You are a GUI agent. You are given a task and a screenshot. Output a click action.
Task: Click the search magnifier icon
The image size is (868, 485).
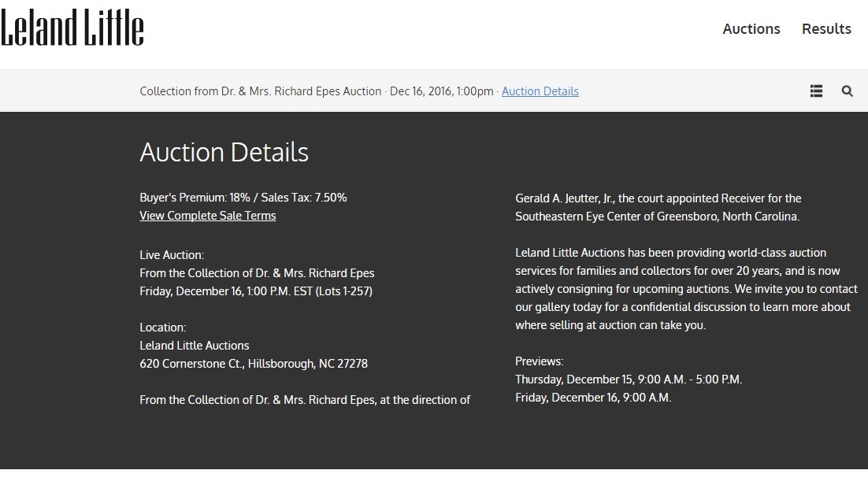847,91
